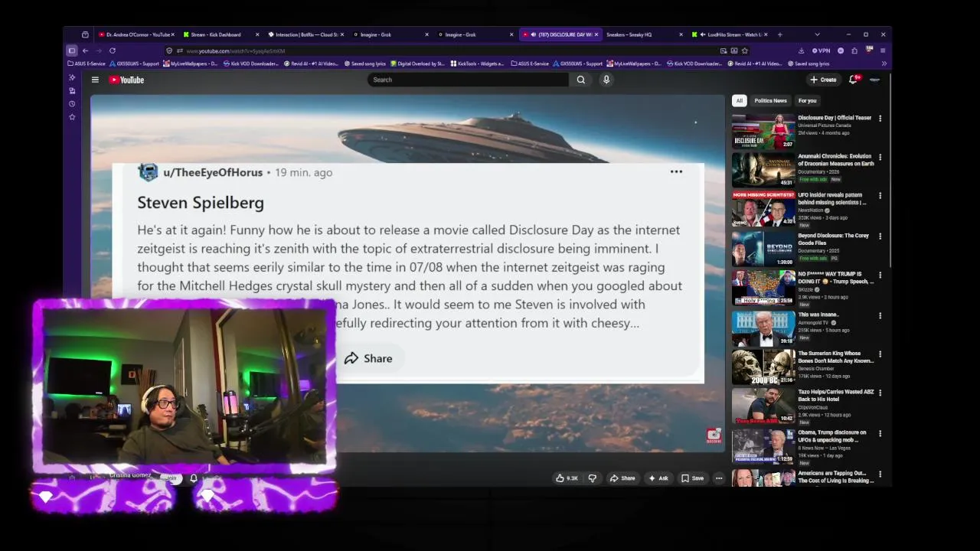Open options for Tazo Helps/Carries video
The width and height of the screenshot is (980, 551).
tap(880, 393)
